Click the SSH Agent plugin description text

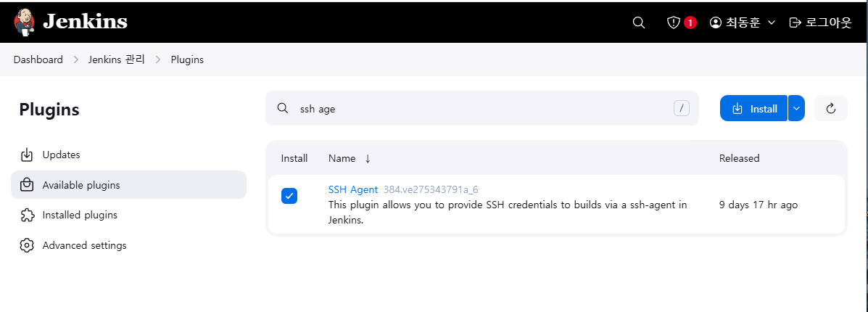(x=508, y=213)
